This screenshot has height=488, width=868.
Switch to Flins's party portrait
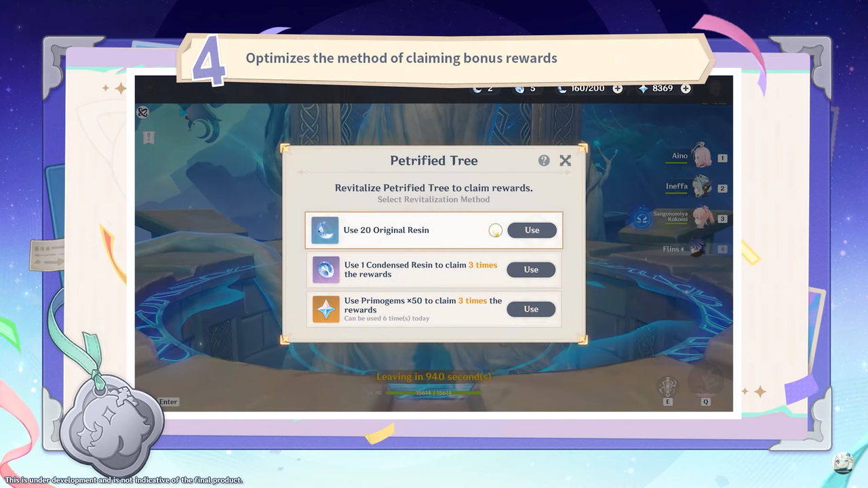[x=696, y=249]
